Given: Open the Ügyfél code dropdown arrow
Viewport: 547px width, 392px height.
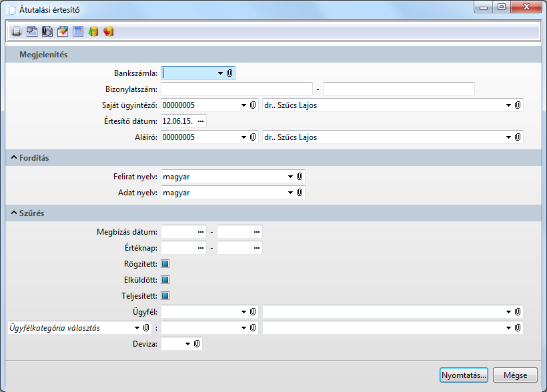Looking at the screenshot, I should click(x=244, y=312).
